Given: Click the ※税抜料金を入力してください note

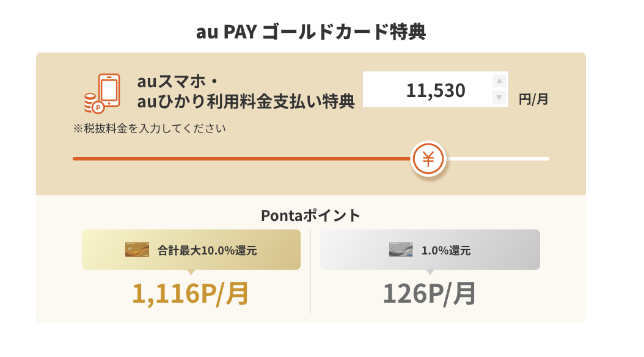Looking at the screenshot, I should (x=149, y=128).
